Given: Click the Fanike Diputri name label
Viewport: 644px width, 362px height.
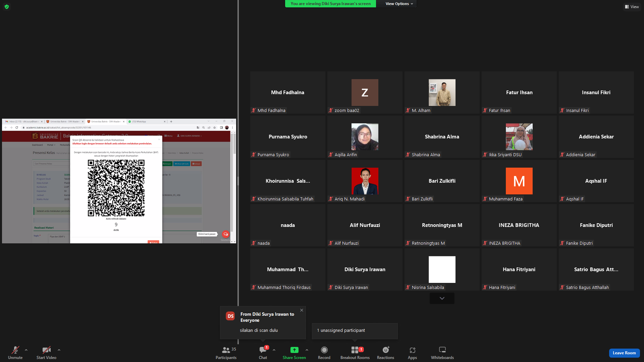Looking at the screenshot, I should click(579, 243).
